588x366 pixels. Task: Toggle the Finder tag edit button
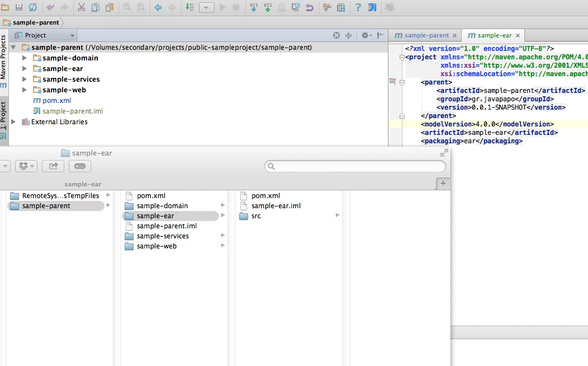pyautogui.click(x=80, y=166)
